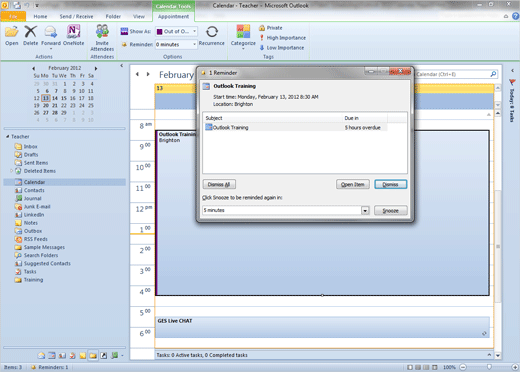
Task: Click the calendar search magnifier icon
Action: coord(493,74)
